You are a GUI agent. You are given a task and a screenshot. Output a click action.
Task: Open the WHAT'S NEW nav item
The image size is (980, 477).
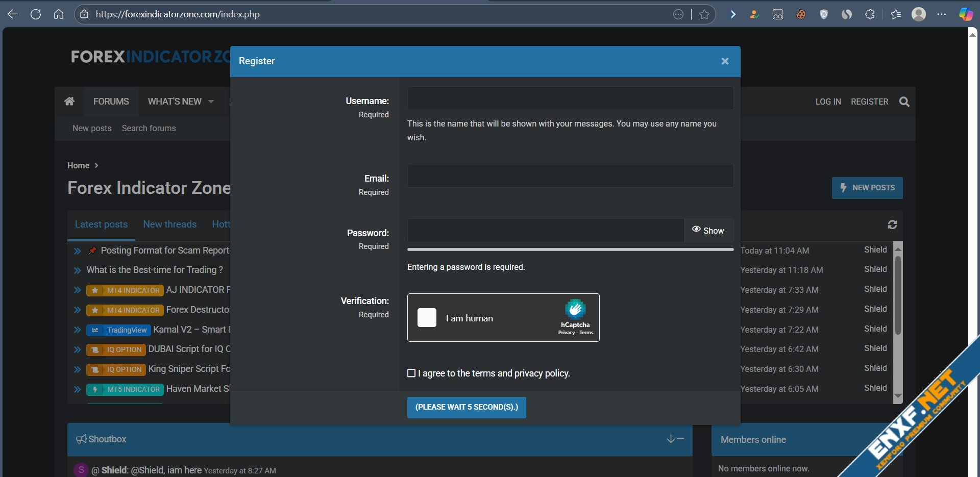[x=175, y=102]
